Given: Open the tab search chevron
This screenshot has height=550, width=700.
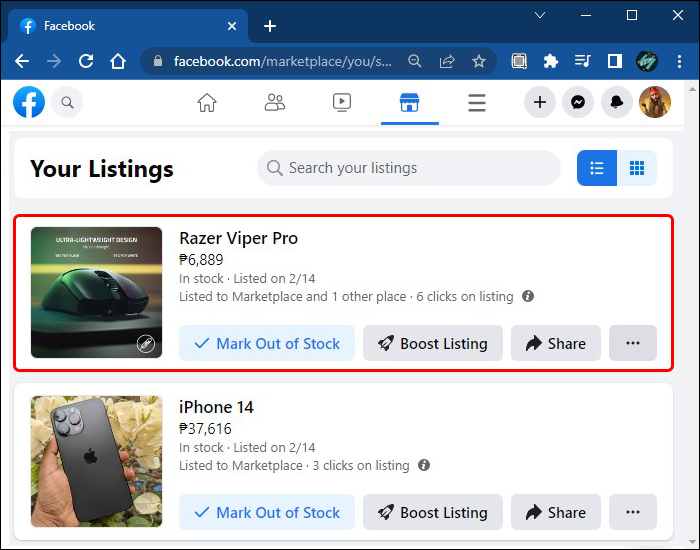Looking at the screenshot, I should 540,16.
